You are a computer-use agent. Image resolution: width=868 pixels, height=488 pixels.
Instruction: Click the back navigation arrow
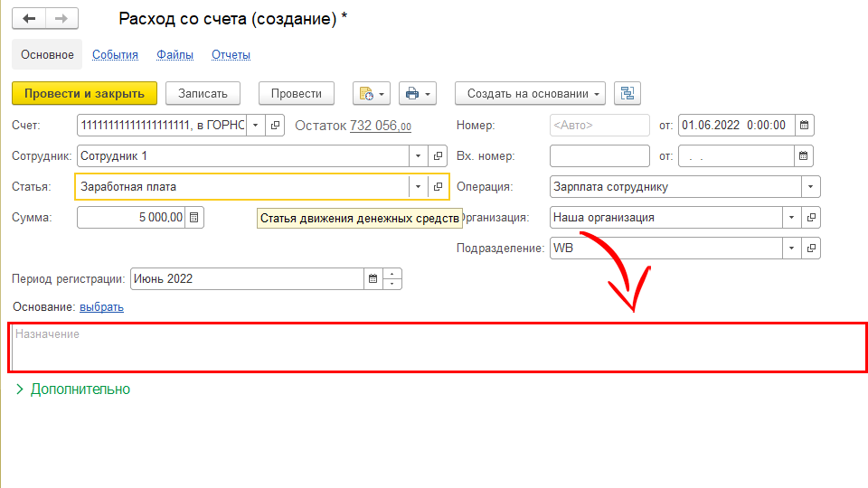point(29,19)
